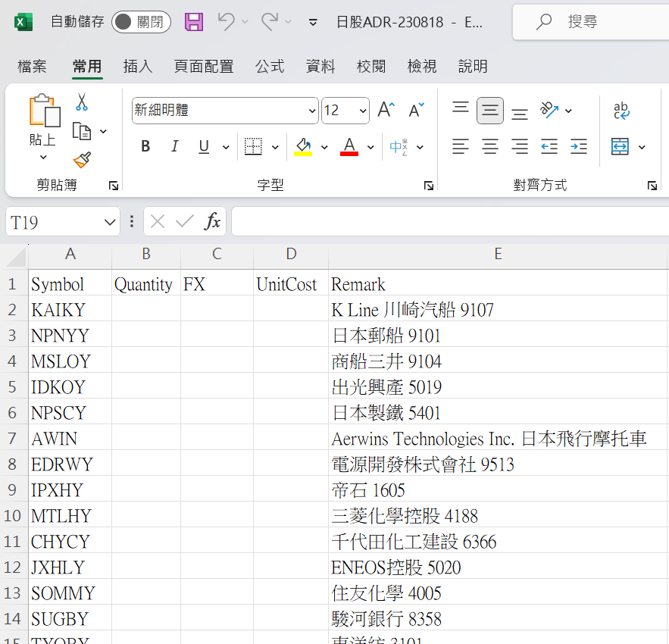Screen dimensions: 669x644
Task: Click into the formula bar
Action: 450,221
